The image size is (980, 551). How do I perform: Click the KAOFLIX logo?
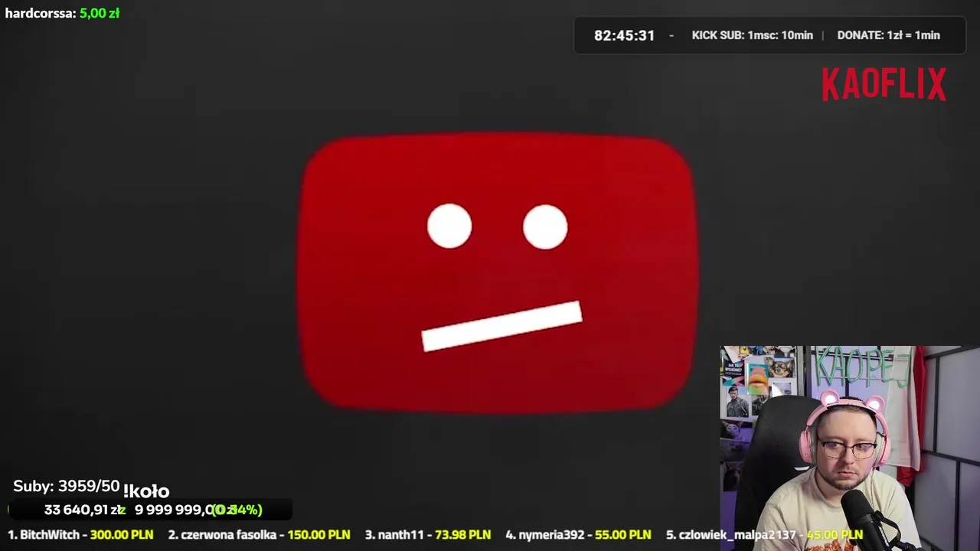884,84
